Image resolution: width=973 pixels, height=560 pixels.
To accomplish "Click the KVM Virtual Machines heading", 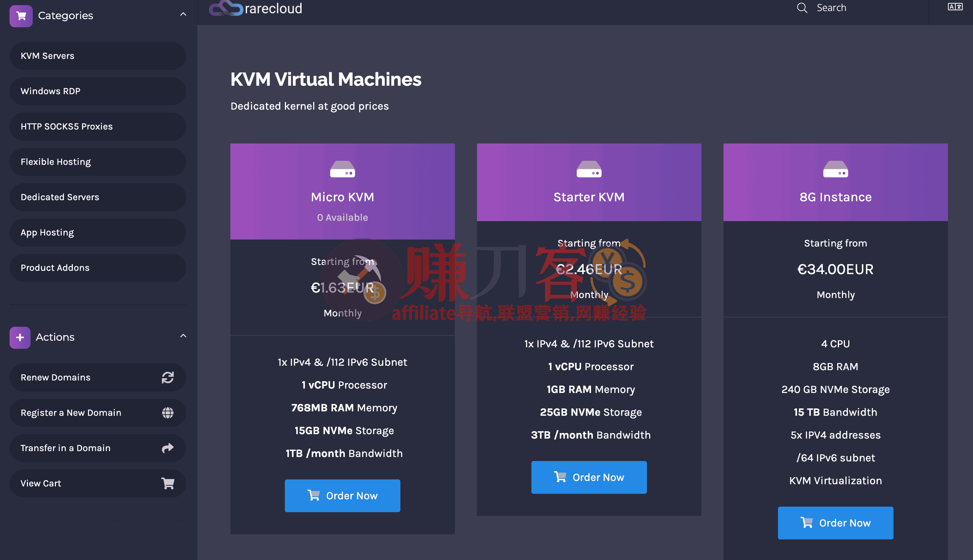I will (326, 79).
